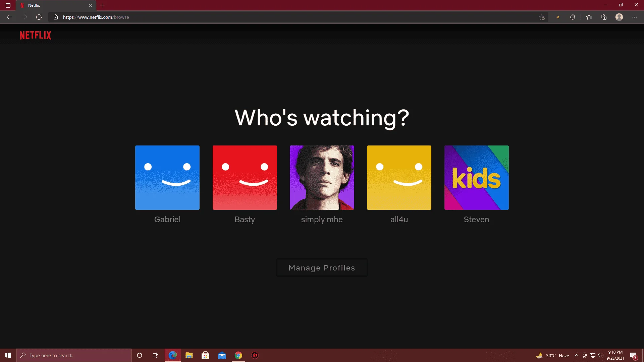
Task: Click the Manage Profiles button
Action: pos(322,267)
